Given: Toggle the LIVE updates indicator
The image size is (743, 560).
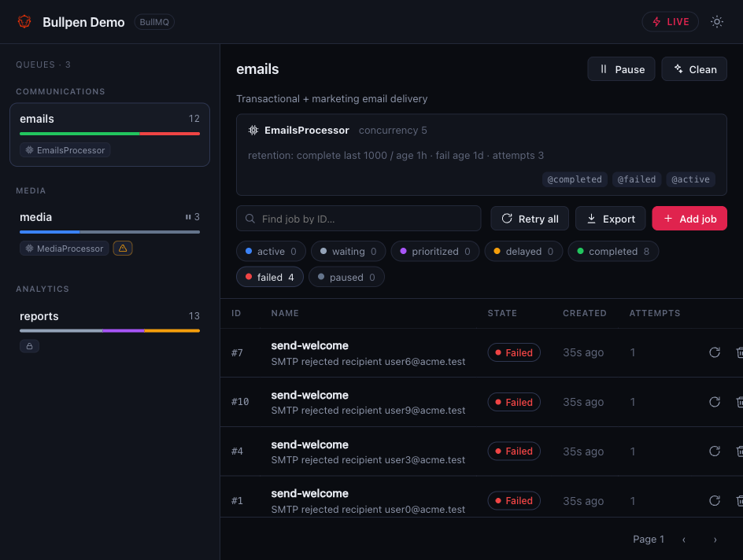Looking at the screenshot, I should [670, 22].
